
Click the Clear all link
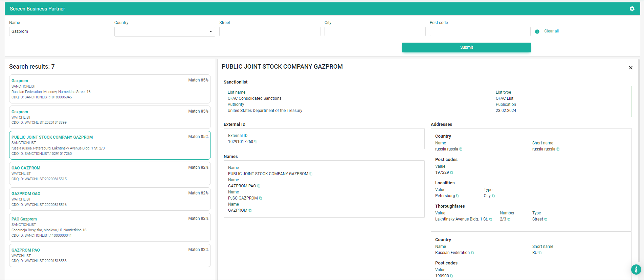[x=551, y=31]
